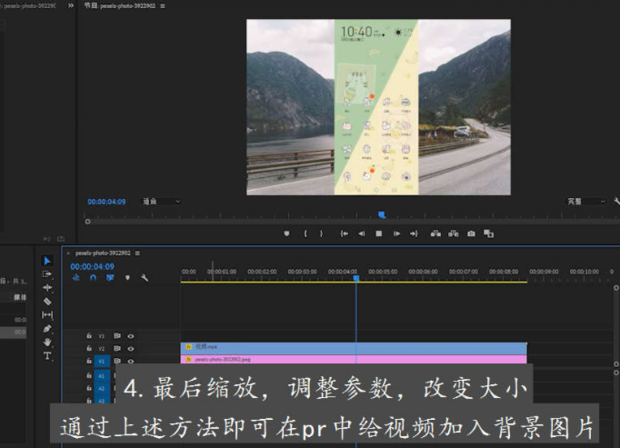Select the Track Select Forward tool

click(x=47, y=274)
